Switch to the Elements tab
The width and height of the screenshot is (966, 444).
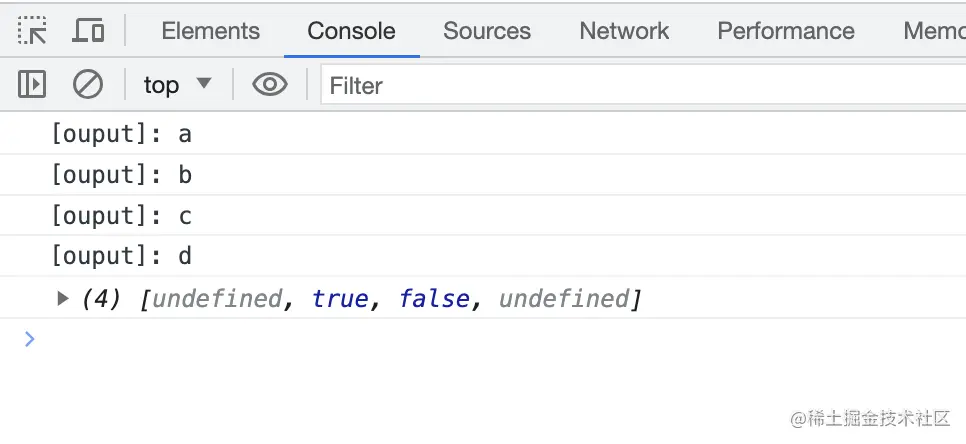pos(210,31)
